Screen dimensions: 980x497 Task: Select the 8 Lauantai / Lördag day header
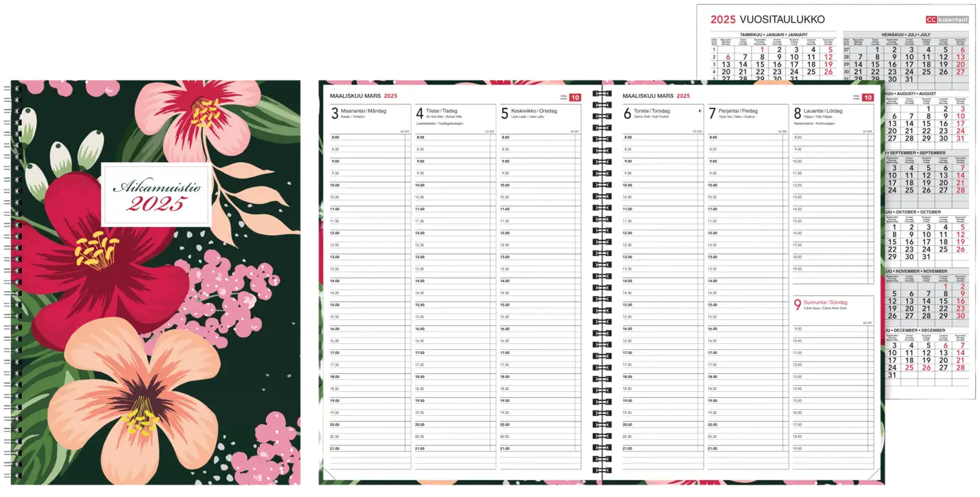(x=817, y=113)
